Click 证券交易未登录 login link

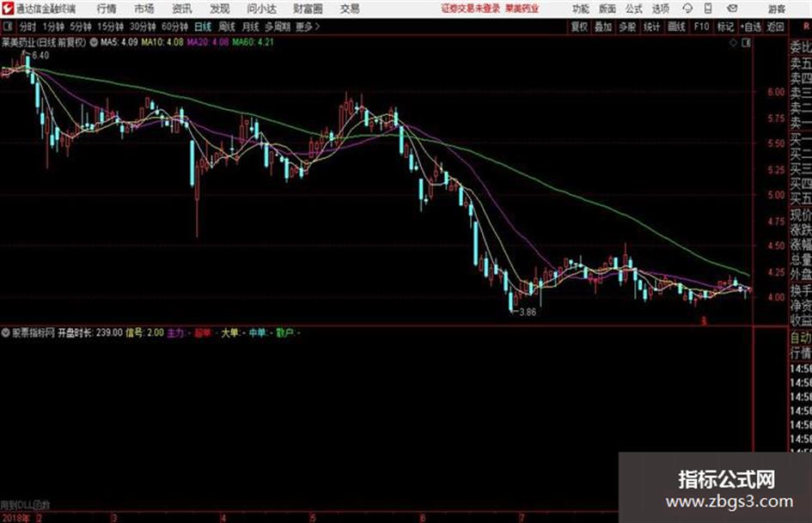471,9
